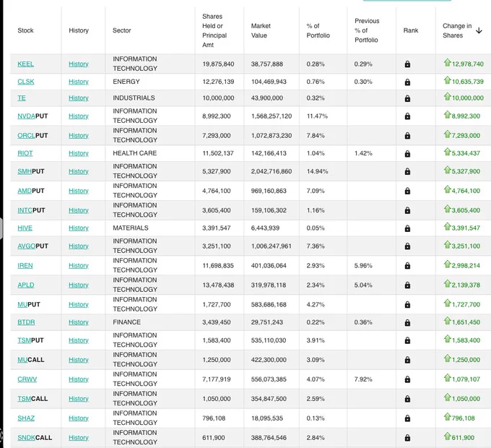491x448 pixels.
Task: Select market value 388,764,546
Action: (269, 437)
